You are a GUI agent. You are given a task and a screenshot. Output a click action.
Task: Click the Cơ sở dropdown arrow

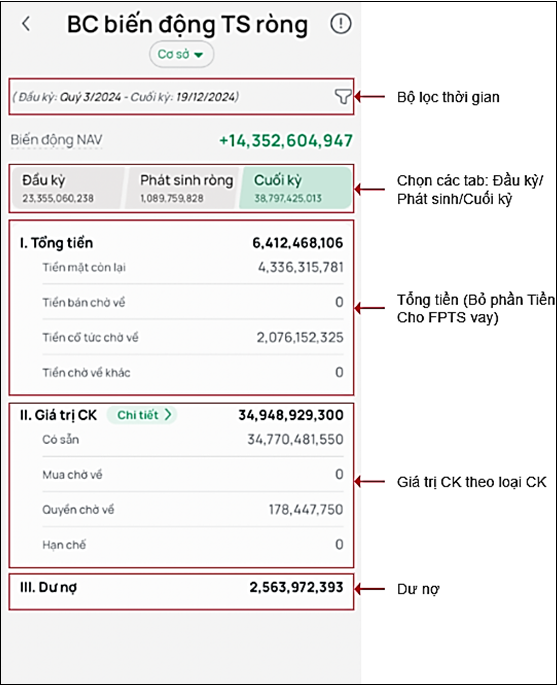coord(199,55)
